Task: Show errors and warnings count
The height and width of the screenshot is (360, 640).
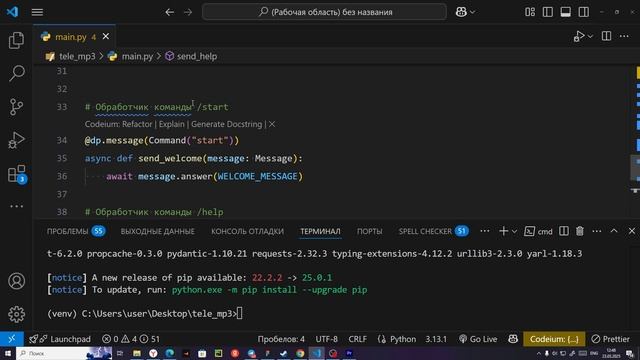Action: click(x=131, y=339)
